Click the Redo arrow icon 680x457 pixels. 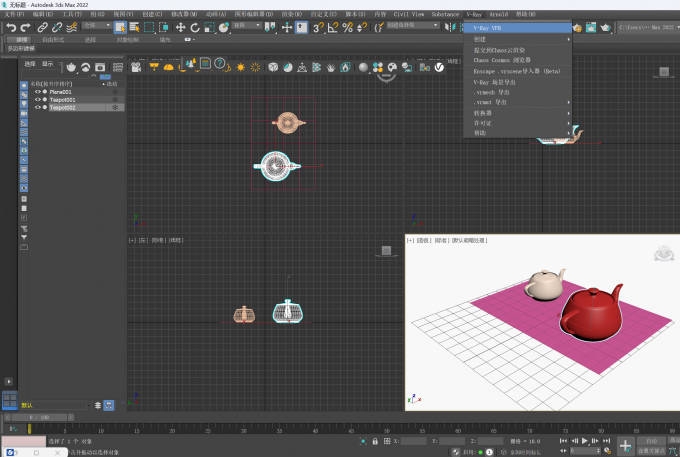pos(25,27)
